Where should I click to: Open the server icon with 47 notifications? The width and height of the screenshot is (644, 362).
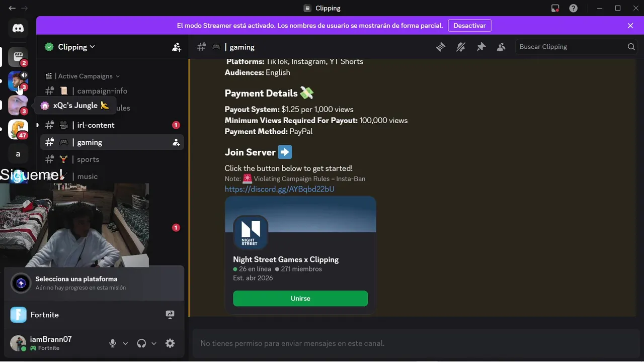click(x=18, y=129)
